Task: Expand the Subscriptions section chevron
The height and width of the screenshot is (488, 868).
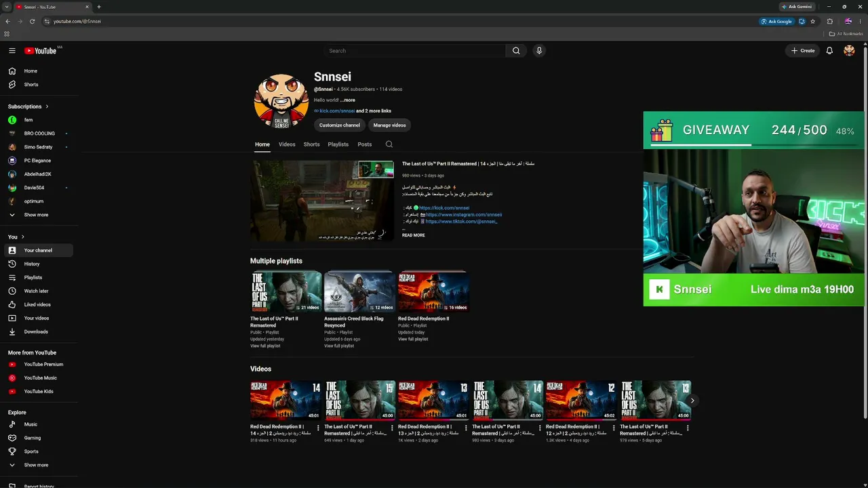Action: pos(47,106)
